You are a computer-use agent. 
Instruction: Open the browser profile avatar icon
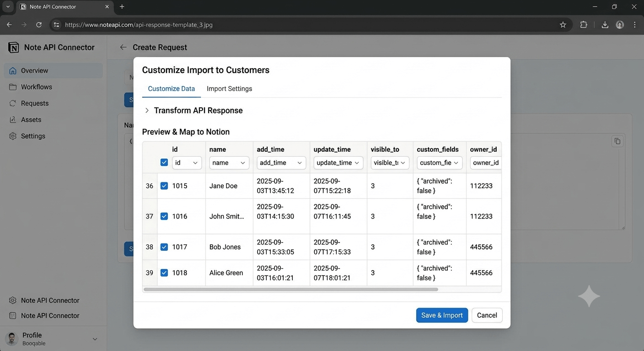pos(620,25)
